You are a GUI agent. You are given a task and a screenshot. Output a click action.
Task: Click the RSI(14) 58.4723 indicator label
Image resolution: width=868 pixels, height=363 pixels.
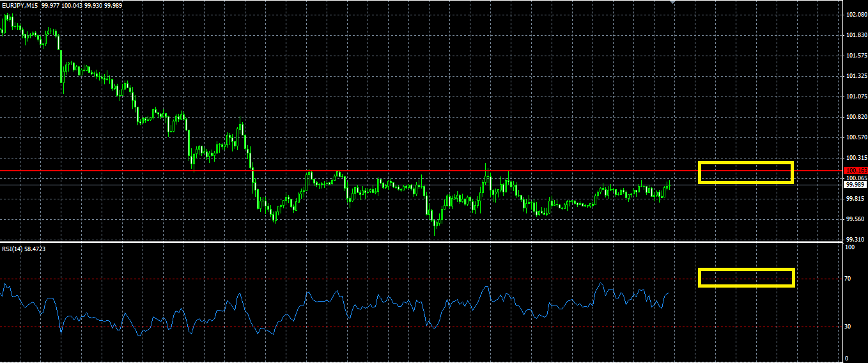click(25, 248)
